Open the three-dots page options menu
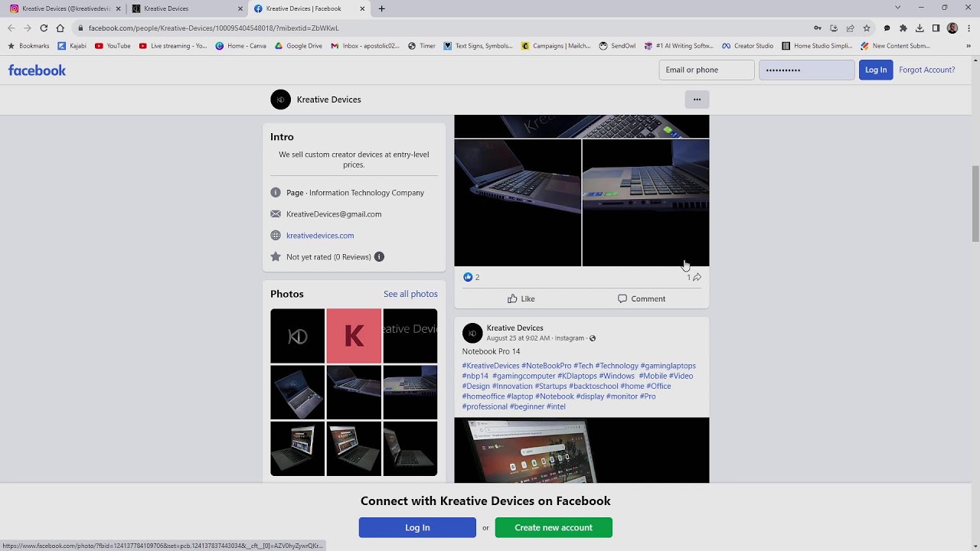The width and height of the screenshot is (980, 551). coord(697,99)
